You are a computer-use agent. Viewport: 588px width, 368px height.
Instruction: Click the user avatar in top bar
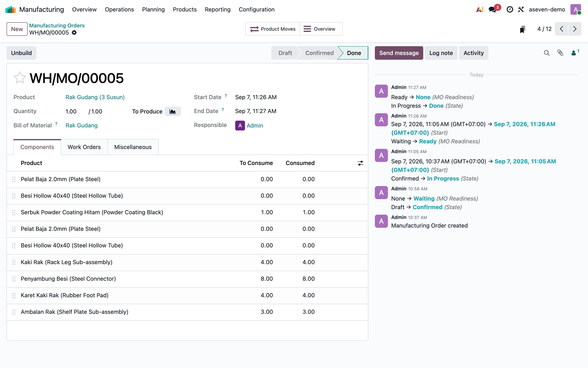[x=576, y=9]
